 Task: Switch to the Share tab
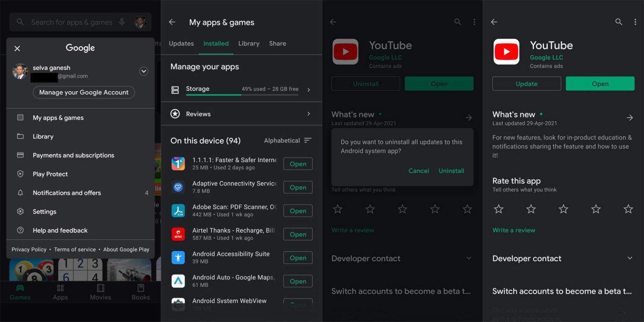278,44
